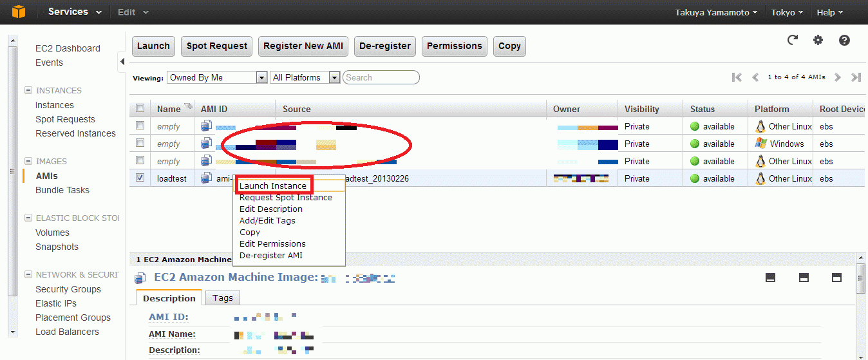Uncheck the loadtest AMI checkbox
Viewport: 868px width, 360px height.
(x=140, y=178)
